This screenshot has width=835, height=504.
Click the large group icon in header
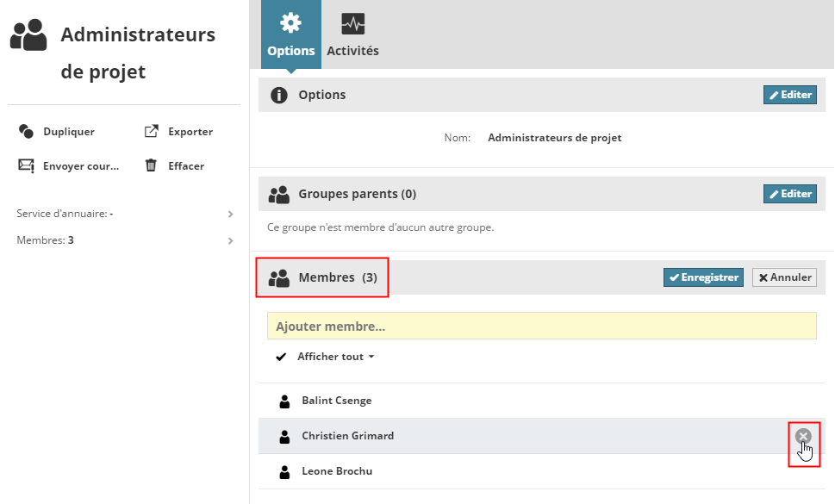click(x=28, y=34)
